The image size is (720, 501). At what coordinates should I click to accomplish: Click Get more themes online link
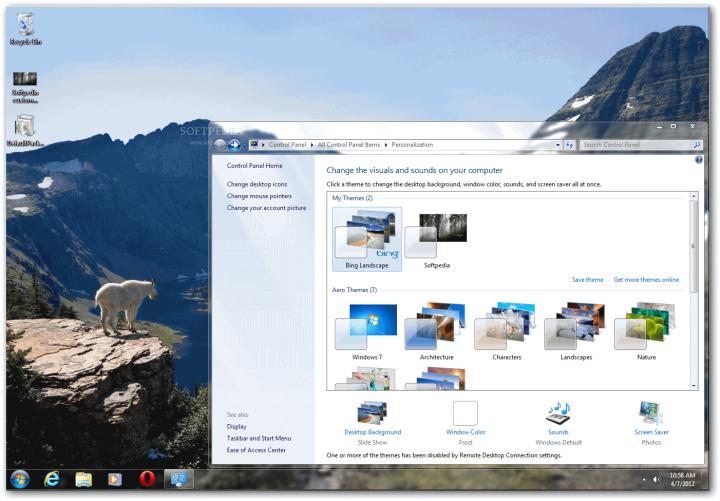point(646,280)
